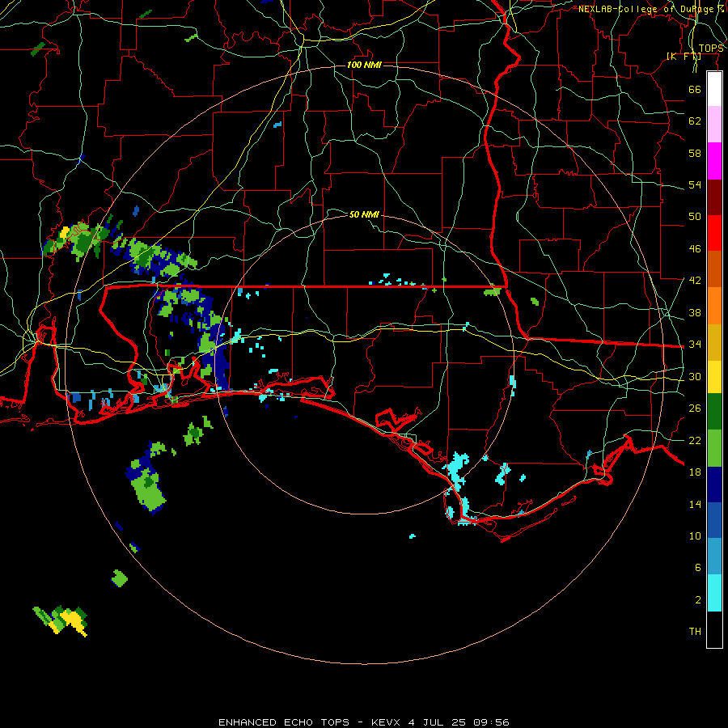Viewport: 728px width, 728px height.
Task: Click the 6 legend value
Action: (x=698, y=567)
